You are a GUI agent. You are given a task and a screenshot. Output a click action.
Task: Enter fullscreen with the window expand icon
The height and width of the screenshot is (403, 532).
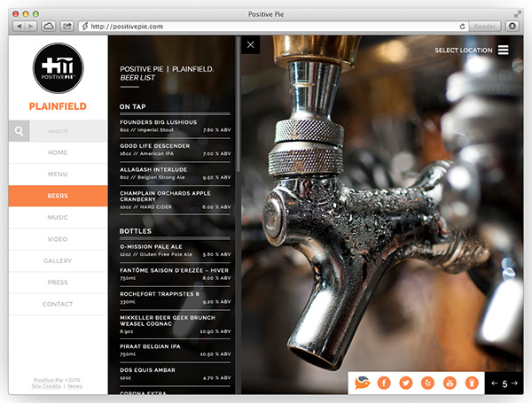[x=518, y=14]
